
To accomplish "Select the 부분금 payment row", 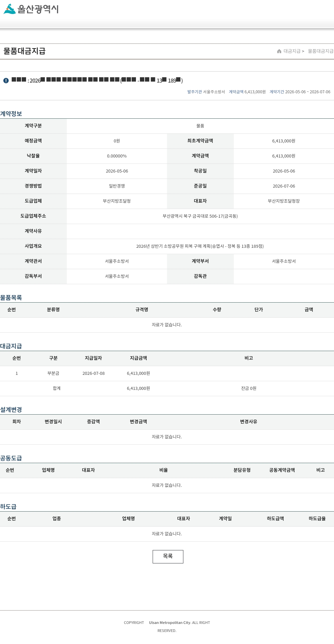I will (x=167, y=373).
